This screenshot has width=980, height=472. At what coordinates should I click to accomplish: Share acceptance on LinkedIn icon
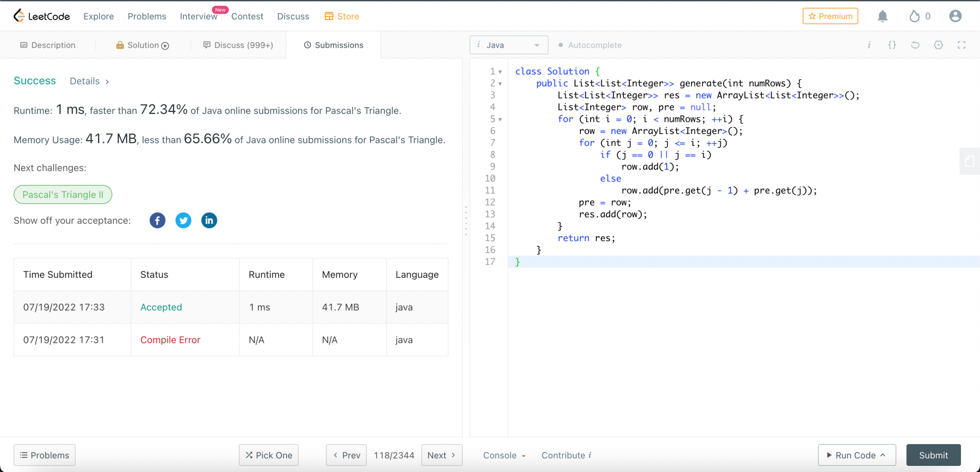(x=209, y=220)
